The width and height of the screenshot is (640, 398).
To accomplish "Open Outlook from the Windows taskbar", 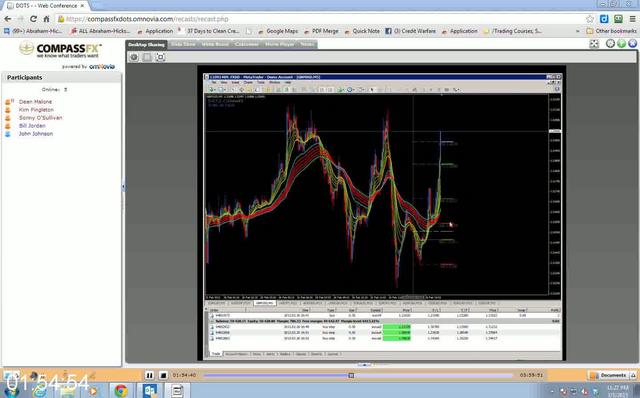I will [x=149, y=391].
